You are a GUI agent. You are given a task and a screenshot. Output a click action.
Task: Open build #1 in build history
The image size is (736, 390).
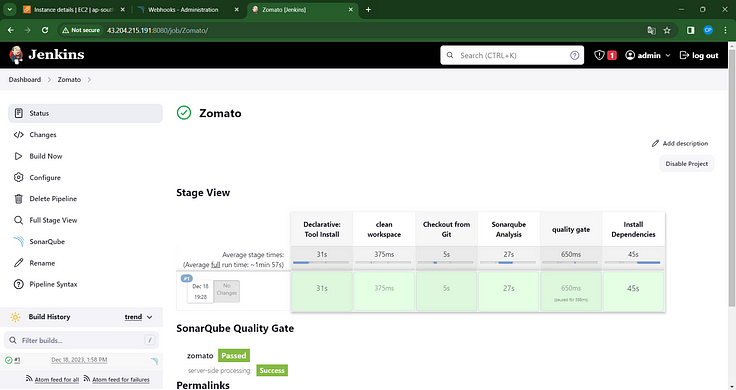(17, 360)
